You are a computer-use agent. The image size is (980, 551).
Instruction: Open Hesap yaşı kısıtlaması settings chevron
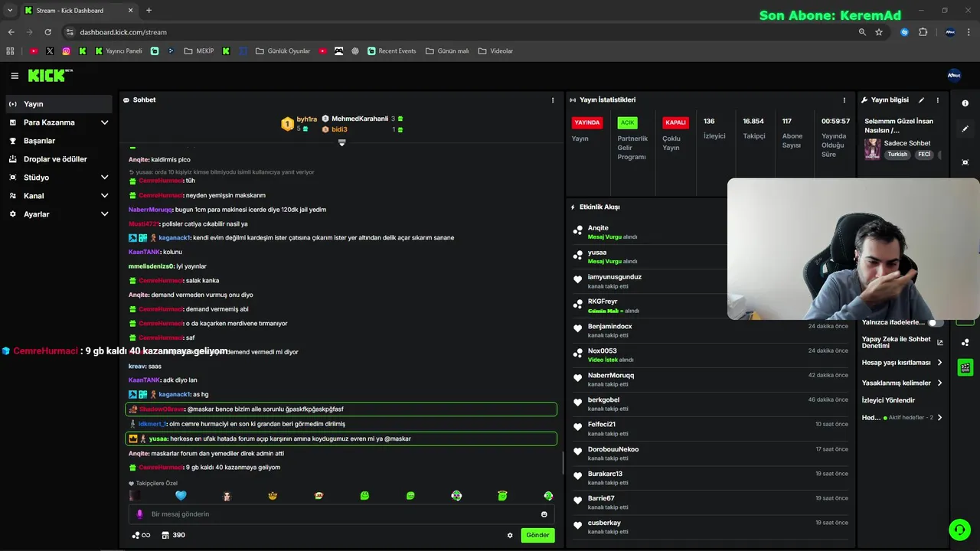(x=940, y=363)
